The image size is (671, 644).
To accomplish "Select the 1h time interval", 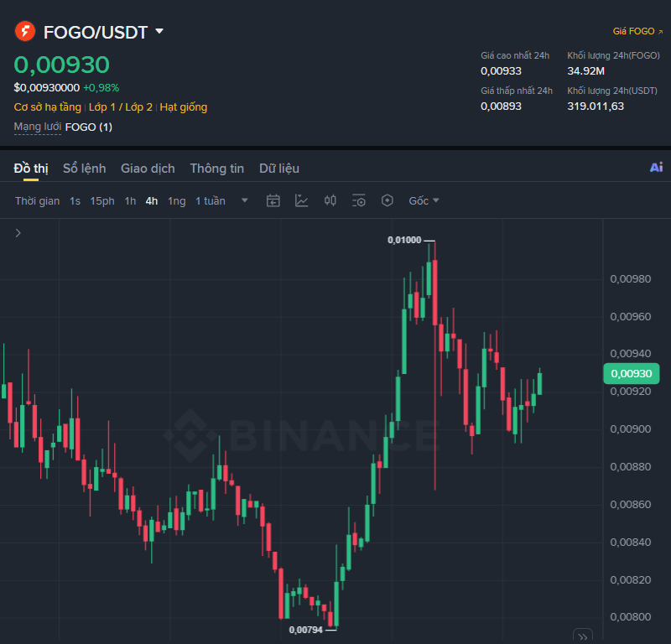I will click(x=130, y=201).
